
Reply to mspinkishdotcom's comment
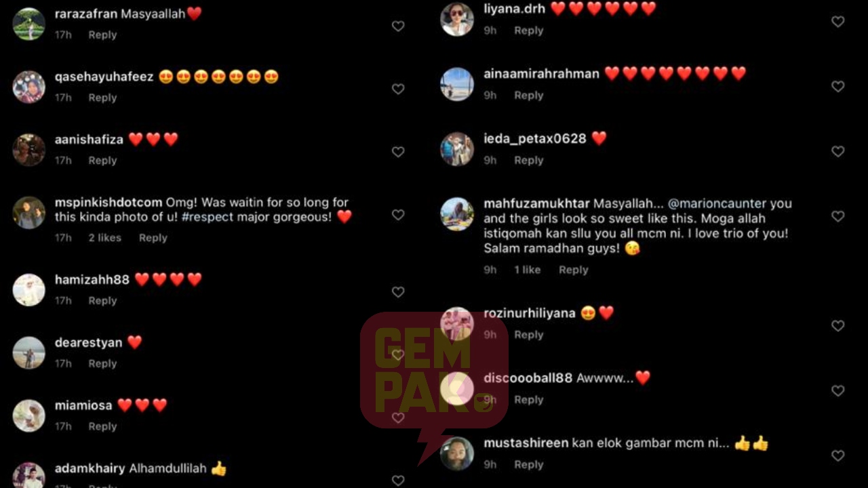[x=153, y=238]
